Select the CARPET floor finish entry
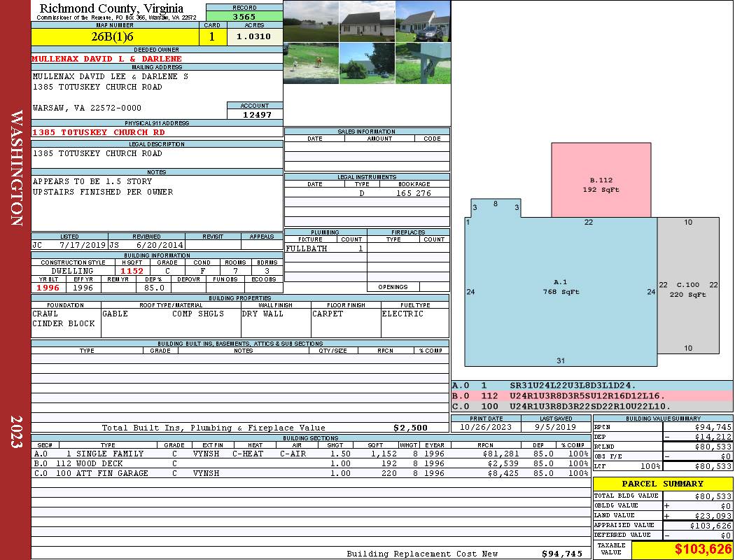This screenshot has height=560, width=735. (x=328, y=314)
